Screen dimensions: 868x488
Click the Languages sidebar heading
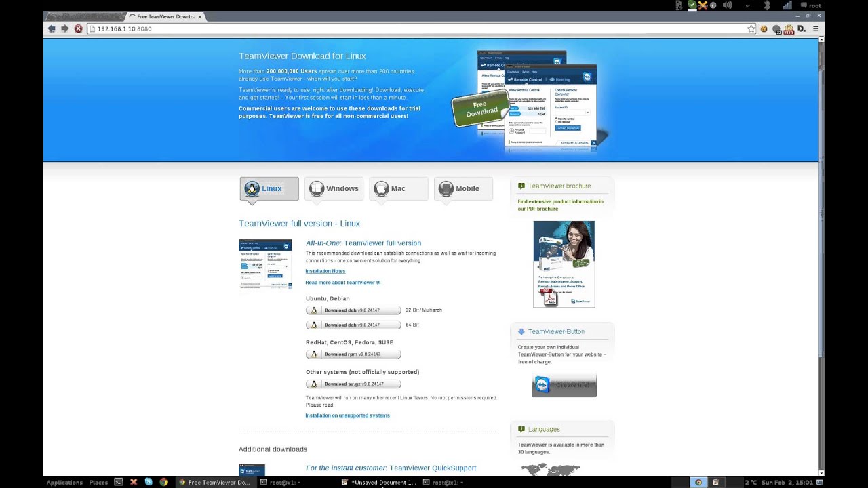tap(544, 429)
